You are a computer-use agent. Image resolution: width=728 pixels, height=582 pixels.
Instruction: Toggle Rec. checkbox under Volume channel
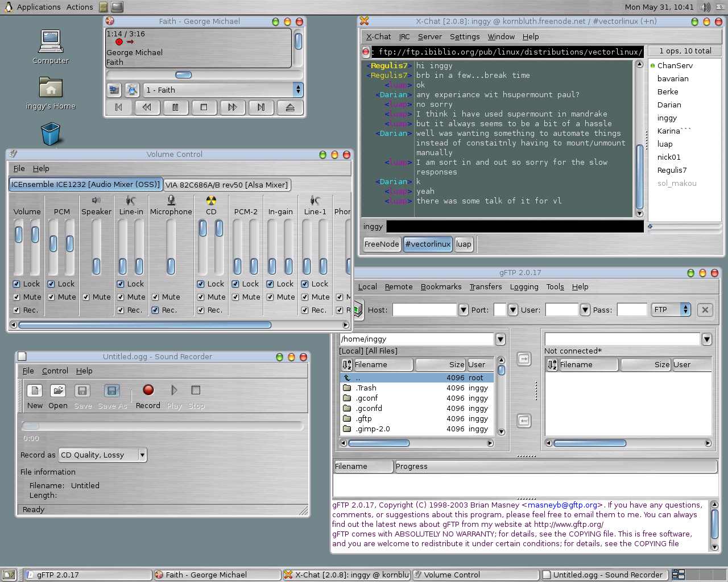click(x=16, y=310)
